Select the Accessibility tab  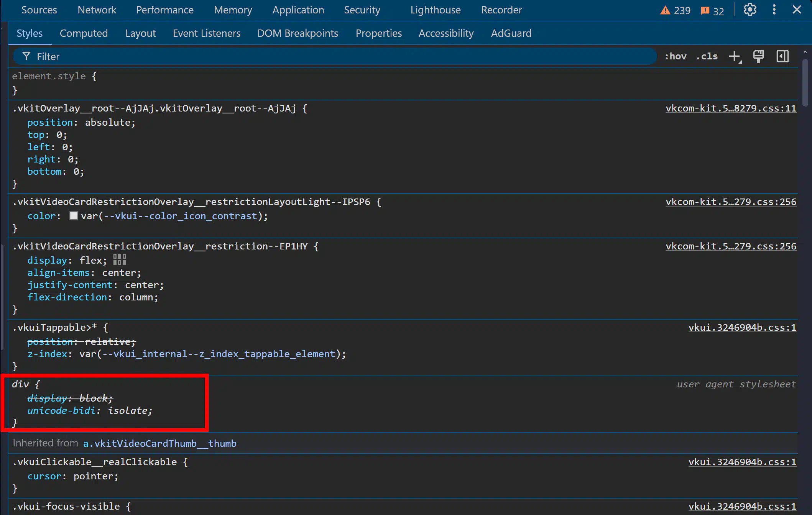click(x=446, y=33)
